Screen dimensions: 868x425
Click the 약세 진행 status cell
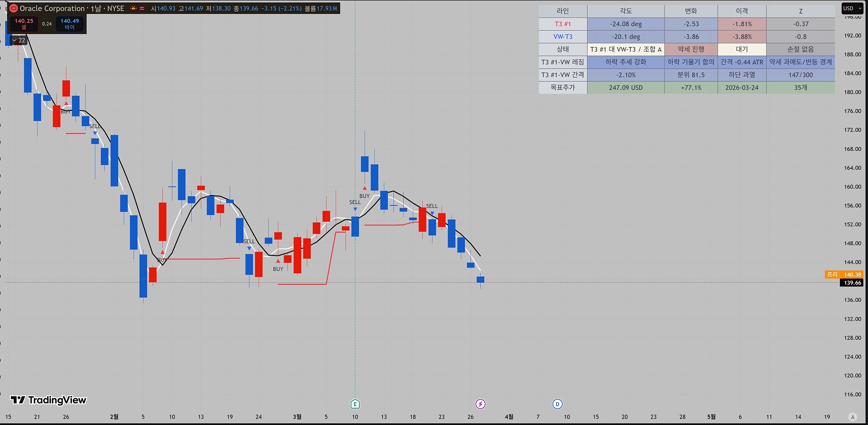[690, 49]
